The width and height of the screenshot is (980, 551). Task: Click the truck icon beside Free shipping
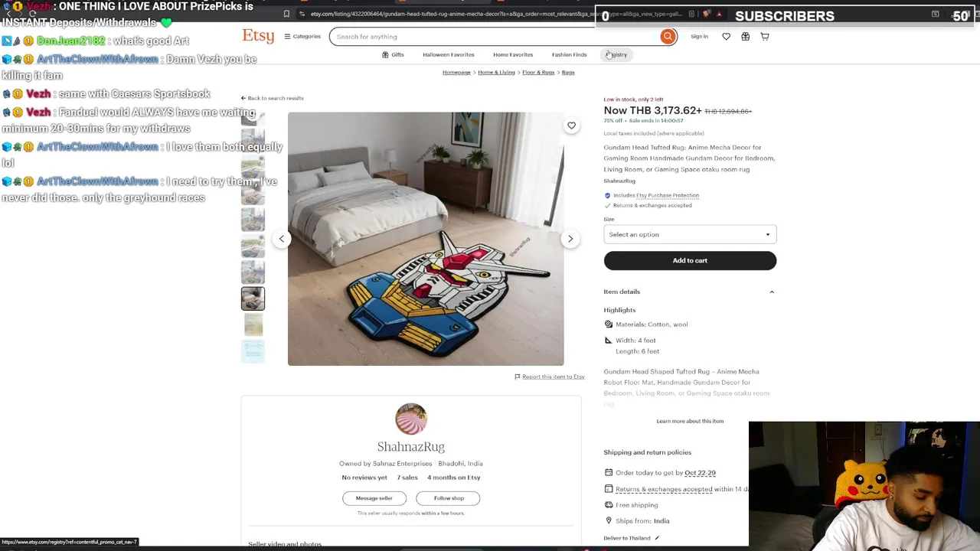point(609,505)
